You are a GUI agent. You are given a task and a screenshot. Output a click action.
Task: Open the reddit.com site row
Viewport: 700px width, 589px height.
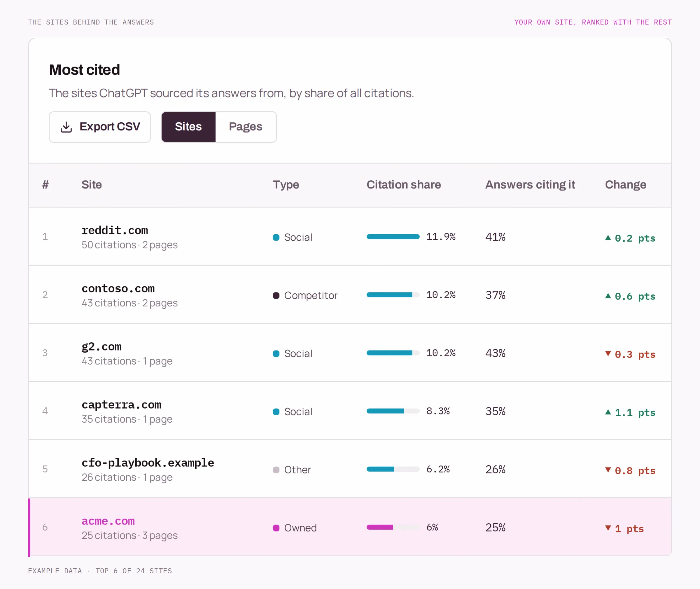(350, 236)
